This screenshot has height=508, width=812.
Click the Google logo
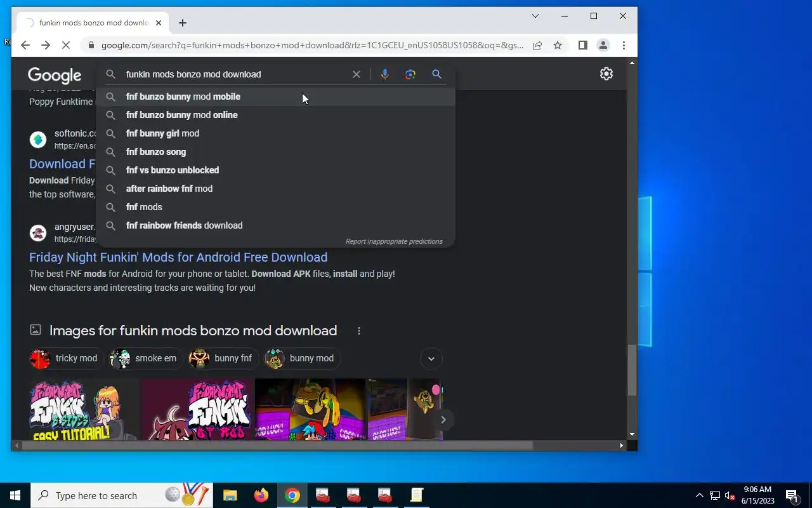click(55, 76)
